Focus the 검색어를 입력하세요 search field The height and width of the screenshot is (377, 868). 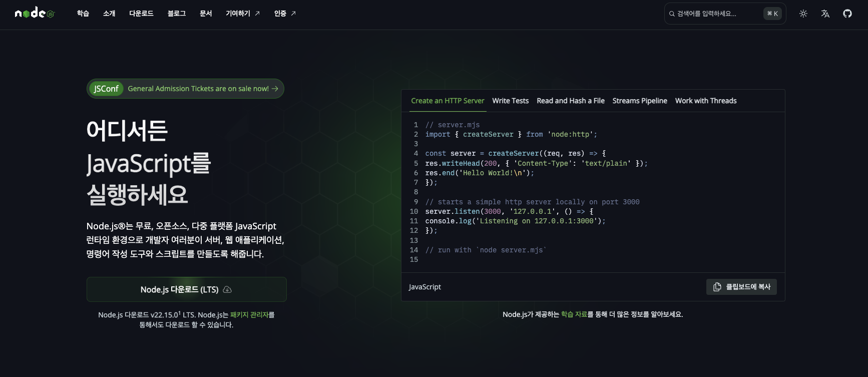click(725, 14)
